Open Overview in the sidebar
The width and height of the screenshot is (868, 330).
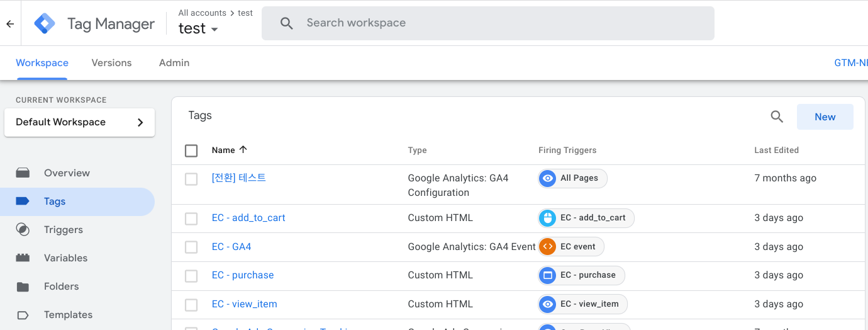(x=67, y=173)
